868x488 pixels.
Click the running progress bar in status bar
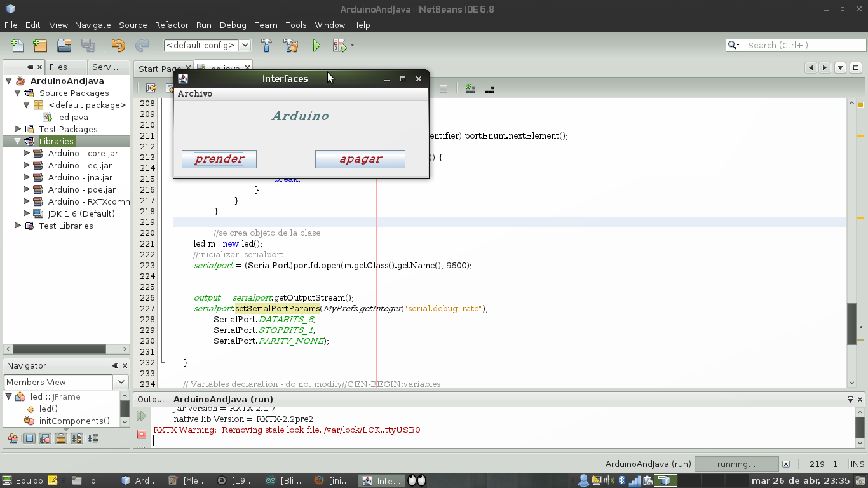click(x=736, y=464)
